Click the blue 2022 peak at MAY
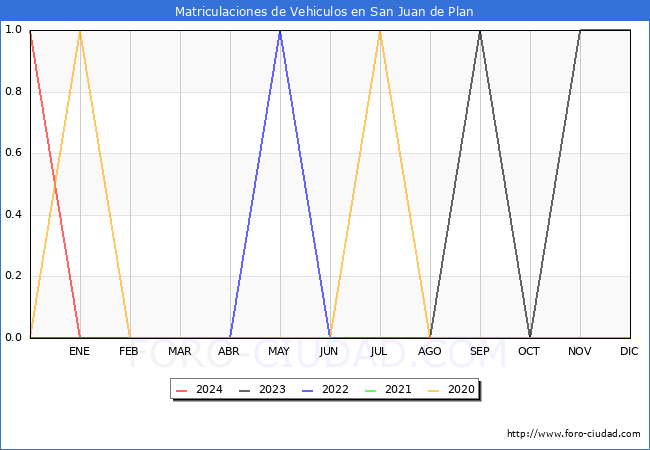Screen dimensions: 650x450 [x=280, y=32]
